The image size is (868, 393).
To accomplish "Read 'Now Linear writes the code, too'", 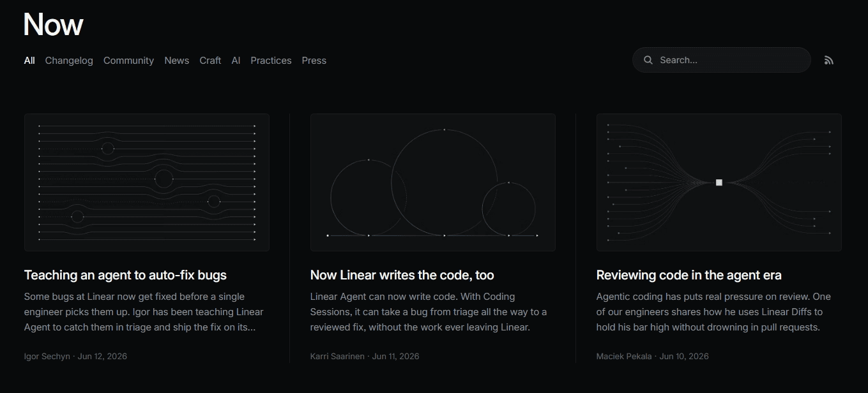I will [402, 275].
